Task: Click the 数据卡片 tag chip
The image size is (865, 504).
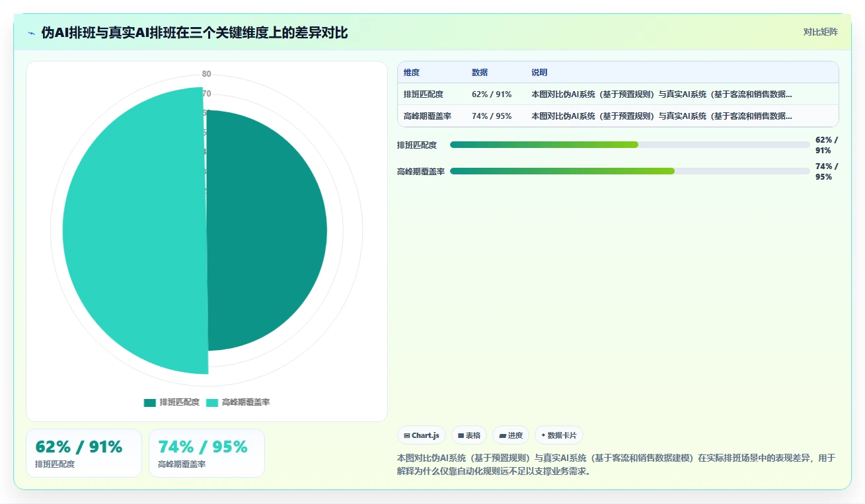Action: (x=559, y=435)
